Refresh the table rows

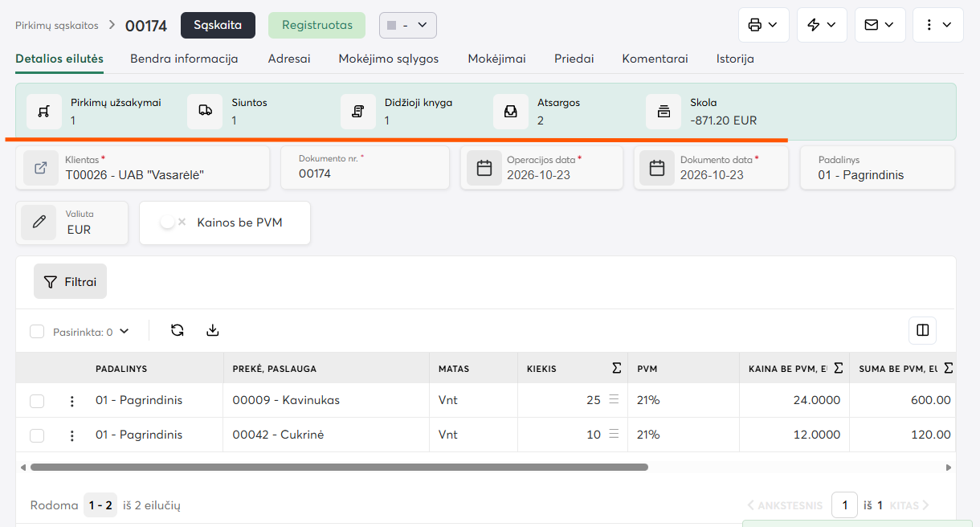pyautogui.click(x=178, y=330)
